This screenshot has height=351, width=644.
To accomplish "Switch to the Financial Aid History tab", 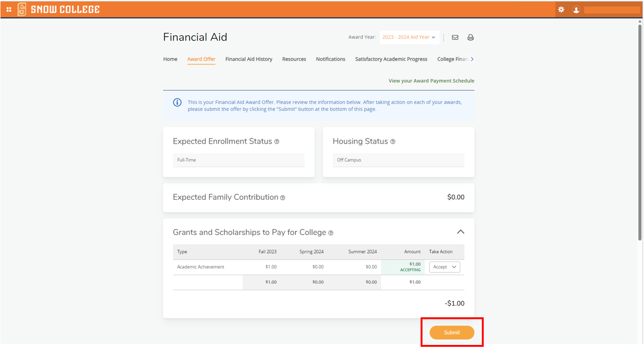I will (249, 59).
